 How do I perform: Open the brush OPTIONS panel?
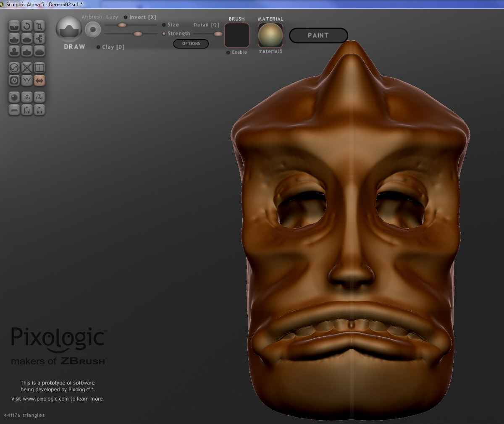pyautogui.click(x=191, y=44)
